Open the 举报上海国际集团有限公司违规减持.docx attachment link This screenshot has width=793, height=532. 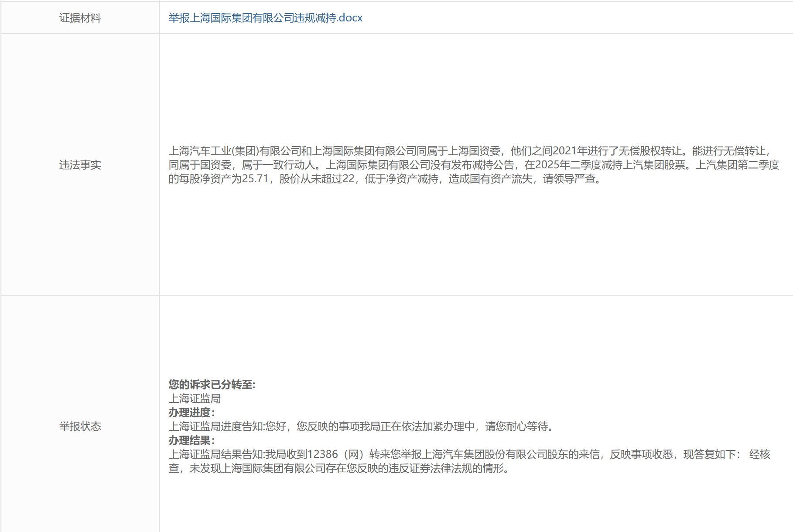(265, 18)
